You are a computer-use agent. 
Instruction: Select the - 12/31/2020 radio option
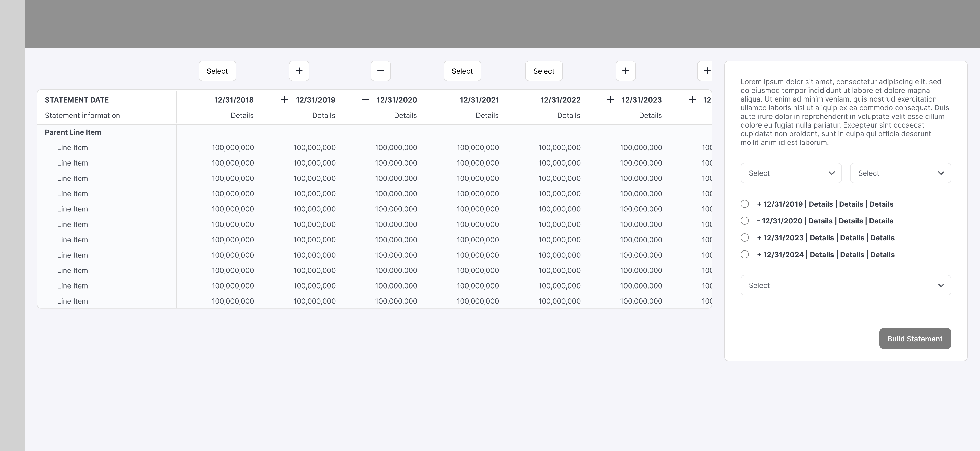744,221
